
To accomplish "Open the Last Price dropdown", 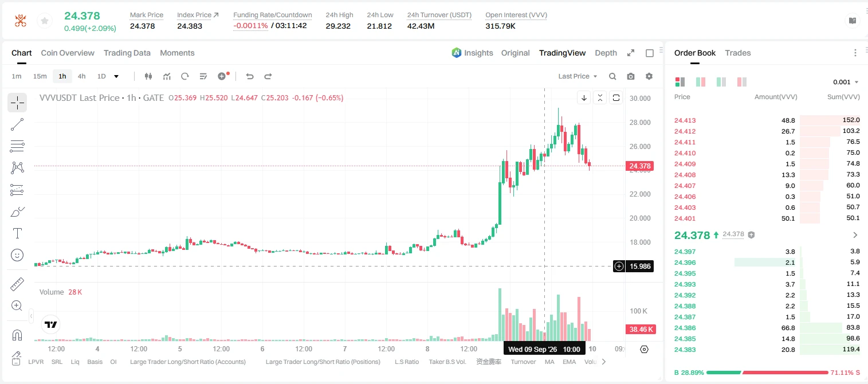I will click(x=578, y=76).
